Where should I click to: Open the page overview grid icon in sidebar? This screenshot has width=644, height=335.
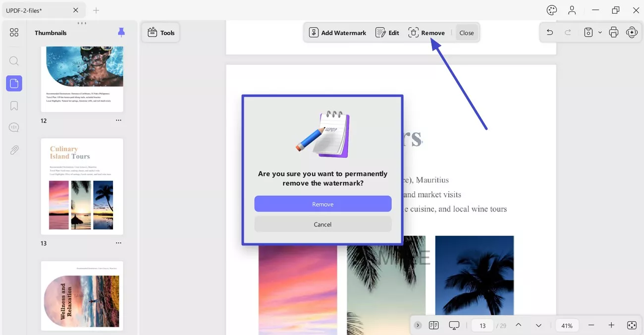[14, 33]
